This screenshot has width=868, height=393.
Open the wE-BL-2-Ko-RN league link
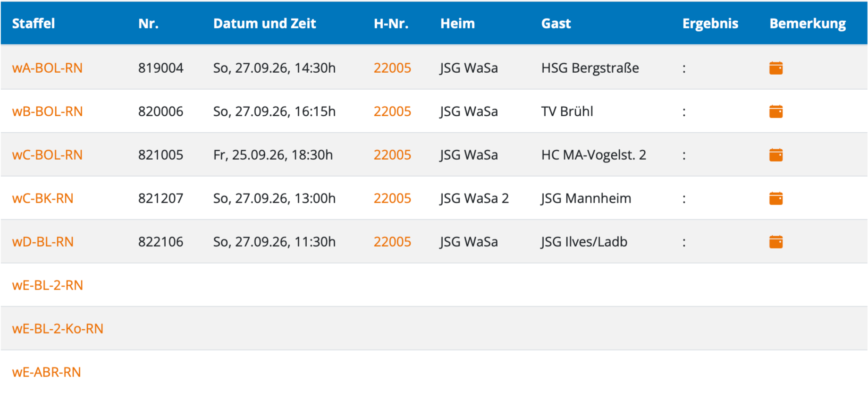pyautogui.click(x=58, y=329)
